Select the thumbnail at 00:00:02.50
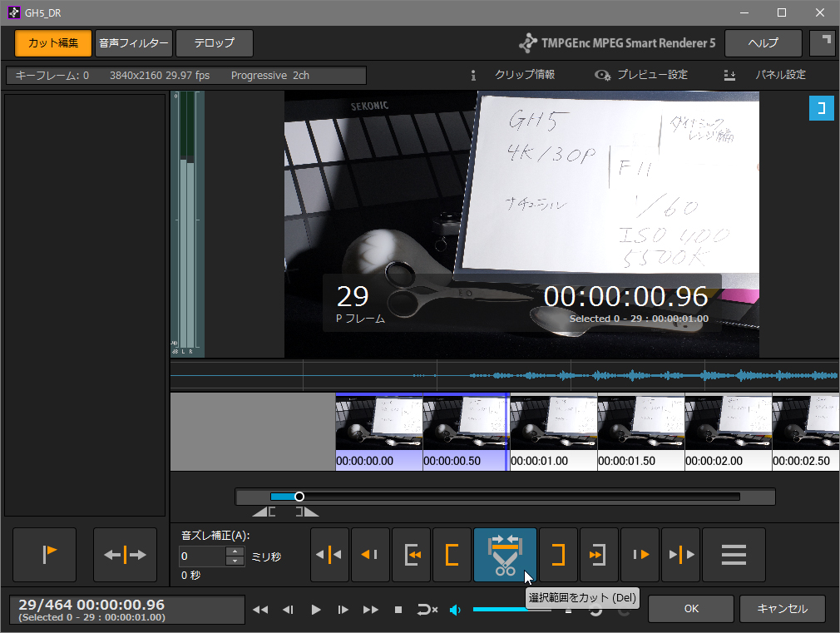840x633 pixels. coord(806,432)
